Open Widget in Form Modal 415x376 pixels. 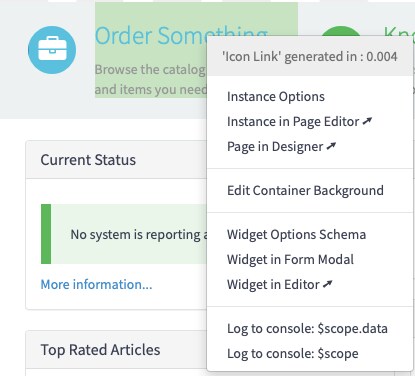[x=290, y=259]
